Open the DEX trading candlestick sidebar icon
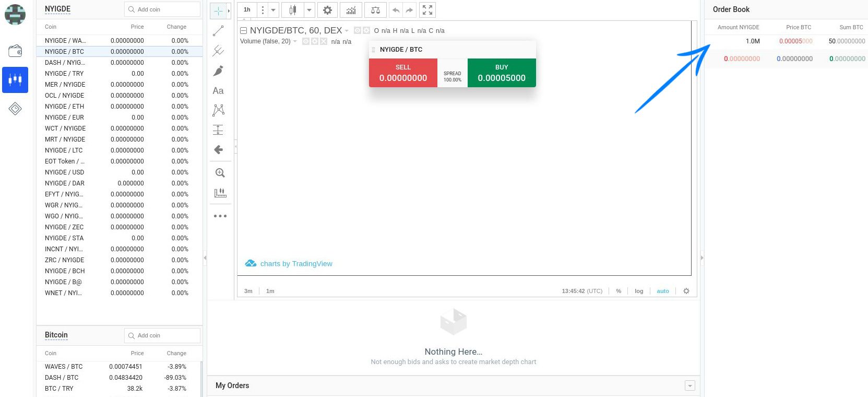This screenshot has height=397, width=868. pos(15,80)
